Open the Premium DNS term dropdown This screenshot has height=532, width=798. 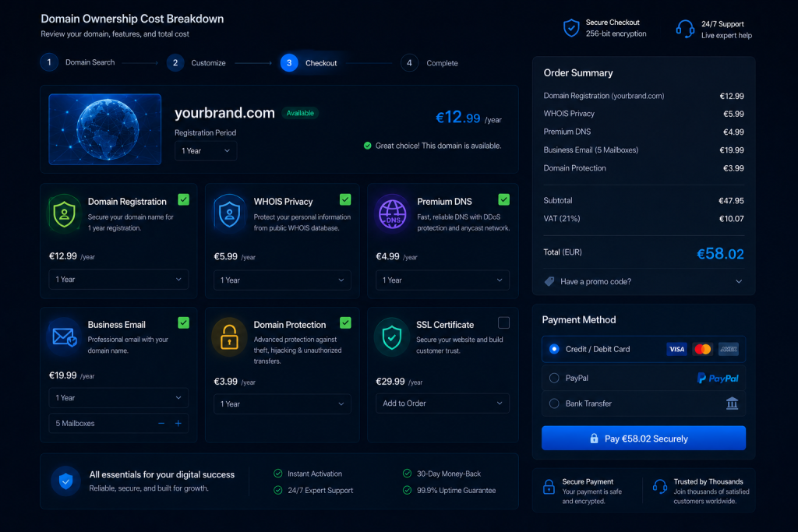tap(443, 280)
